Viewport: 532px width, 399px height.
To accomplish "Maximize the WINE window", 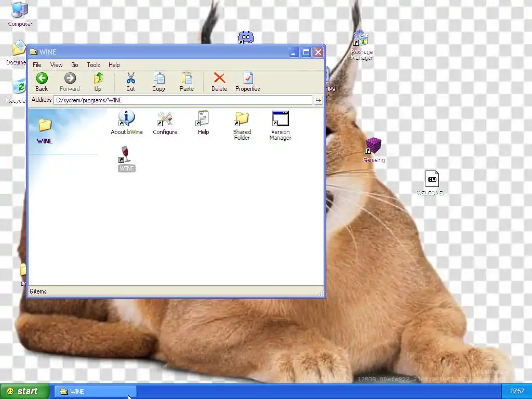I will point(306,52).
